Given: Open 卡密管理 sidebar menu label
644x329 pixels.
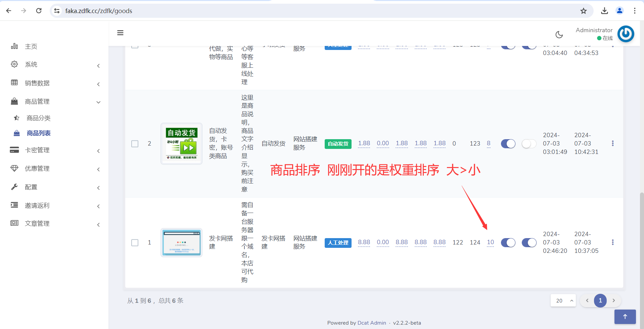Looking at the screenshot, I should click(37, 150).
